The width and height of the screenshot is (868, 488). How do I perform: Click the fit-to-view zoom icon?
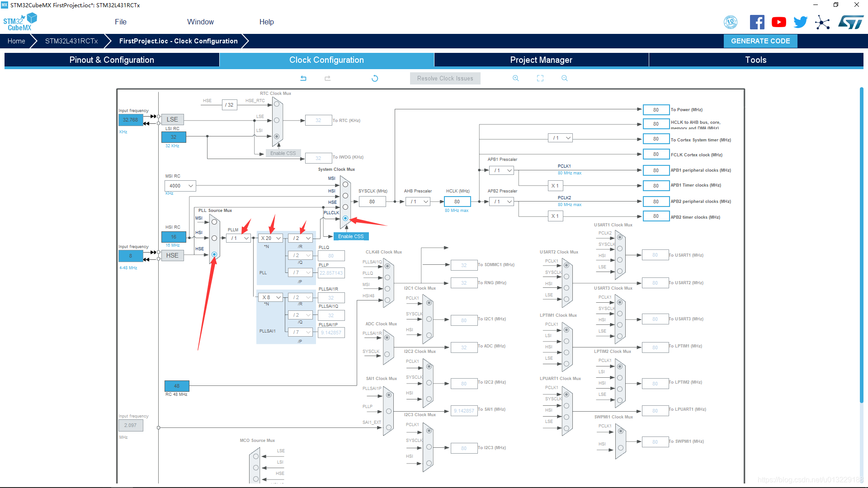[x=540, y=78]
